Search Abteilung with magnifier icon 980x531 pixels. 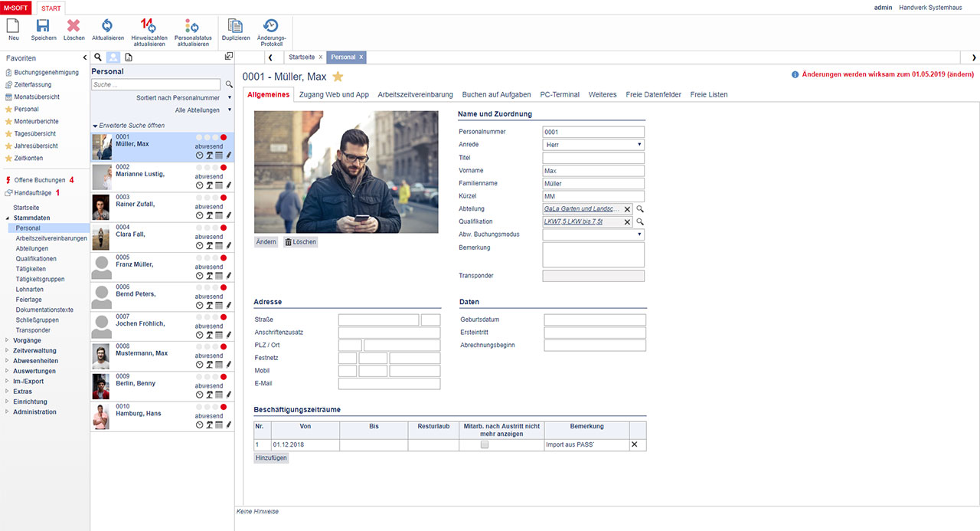coord(640,209)
